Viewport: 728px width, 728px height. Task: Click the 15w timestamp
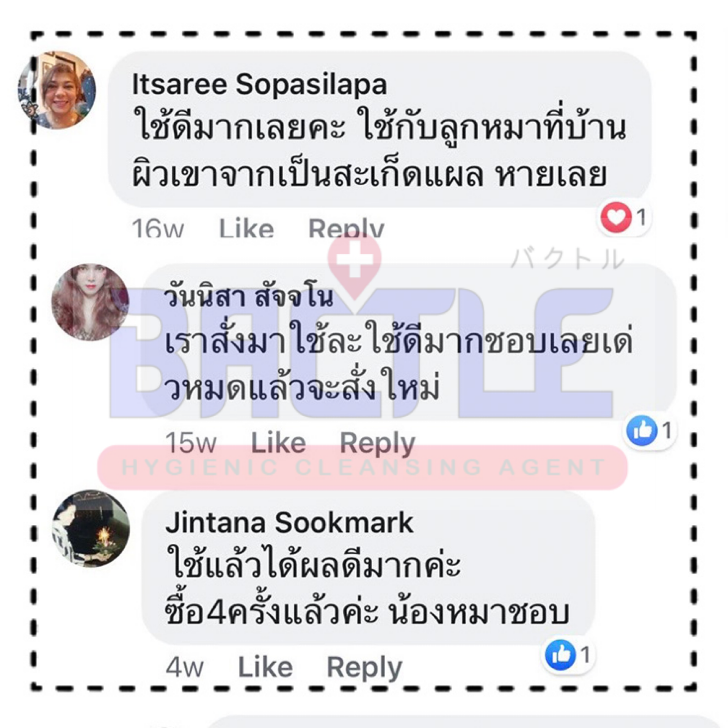[x=191, y=442]
